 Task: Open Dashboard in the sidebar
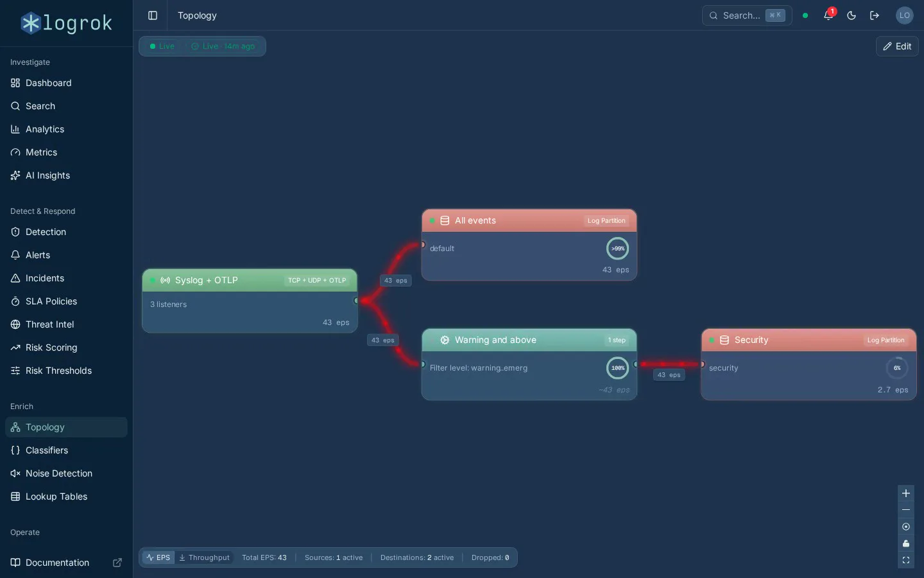(67, 83)
